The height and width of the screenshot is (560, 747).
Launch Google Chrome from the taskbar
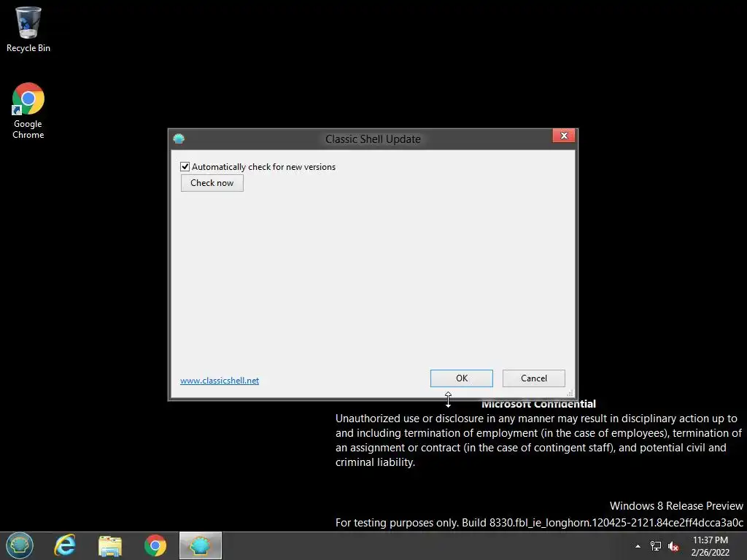tap(155, 545)
